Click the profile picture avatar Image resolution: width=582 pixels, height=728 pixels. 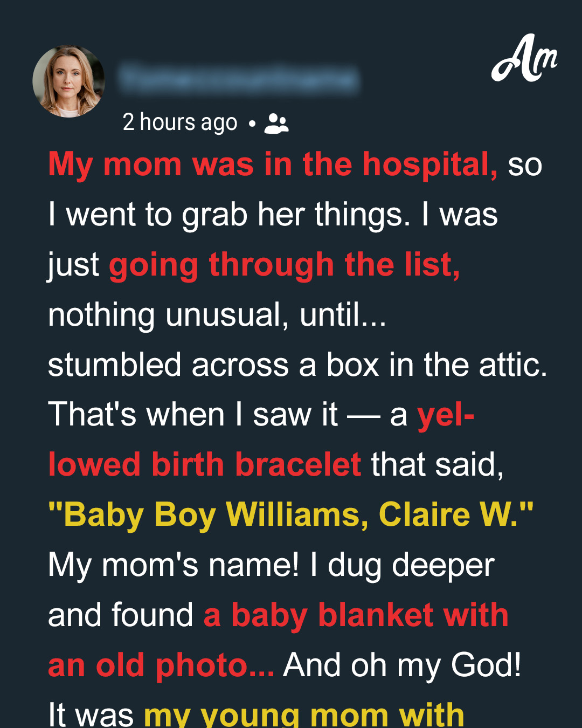pos(68,81)
